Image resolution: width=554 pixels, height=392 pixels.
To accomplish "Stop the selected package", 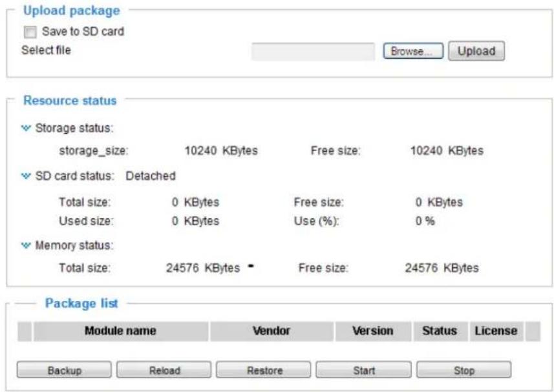I will point(463,370).
